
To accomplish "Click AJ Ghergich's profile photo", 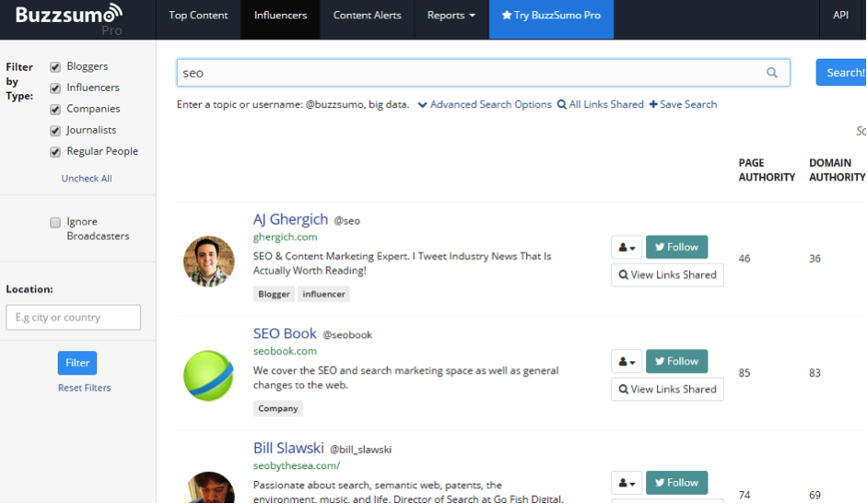I will coord(209,261).
